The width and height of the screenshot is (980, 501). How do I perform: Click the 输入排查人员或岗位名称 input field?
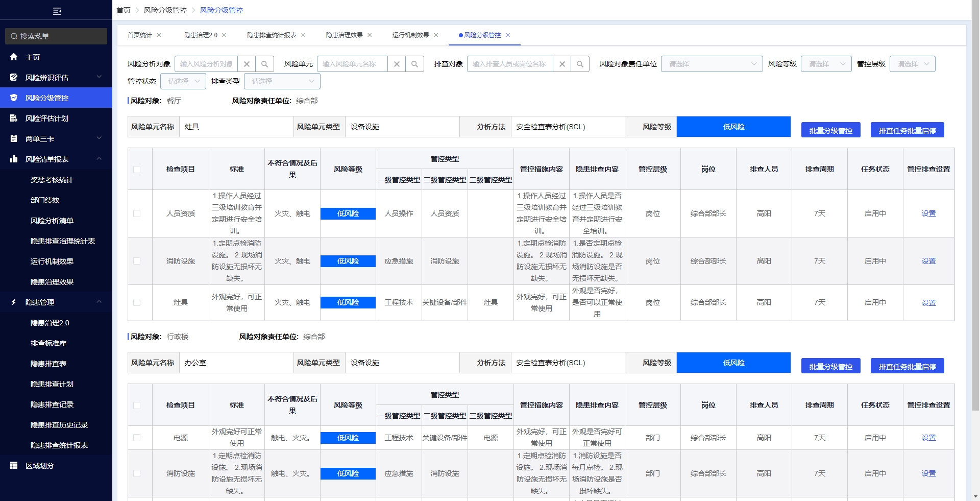(x=510, y=64)
